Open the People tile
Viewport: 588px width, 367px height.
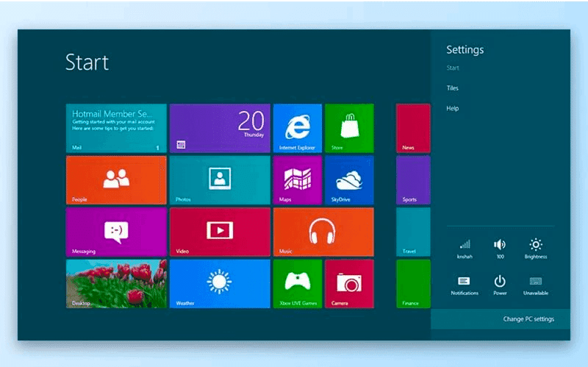tap(116, 180)
